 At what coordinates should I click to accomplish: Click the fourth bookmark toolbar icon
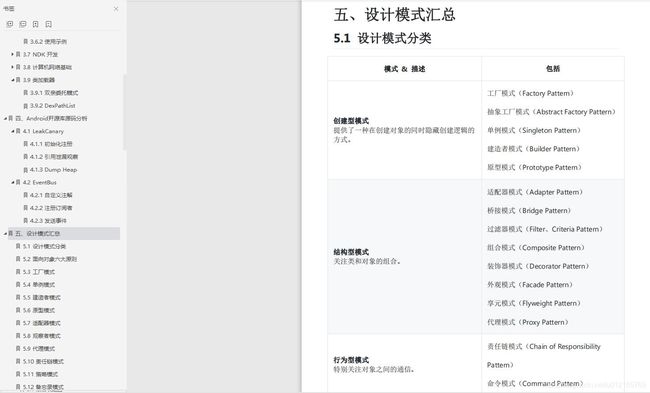point(49,24)
